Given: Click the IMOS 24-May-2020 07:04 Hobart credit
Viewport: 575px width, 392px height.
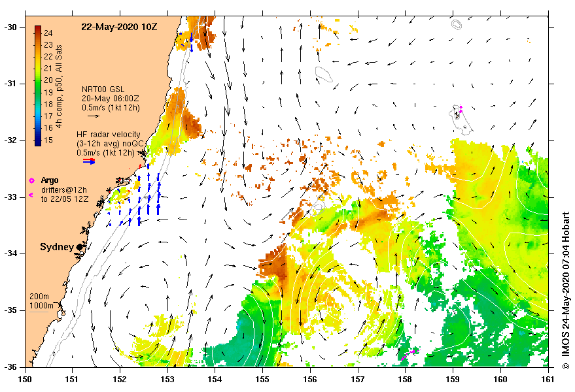Looking at the screenshot, I should [565, 284].
